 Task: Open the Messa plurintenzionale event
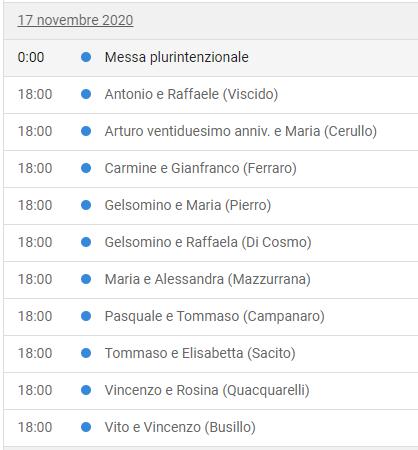(x=177, y=57)
